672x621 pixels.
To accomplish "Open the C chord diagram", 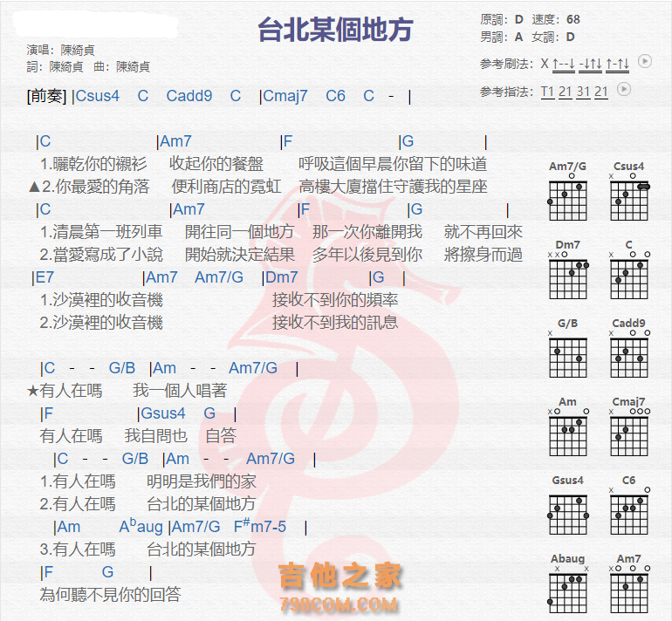I will 628,270.
